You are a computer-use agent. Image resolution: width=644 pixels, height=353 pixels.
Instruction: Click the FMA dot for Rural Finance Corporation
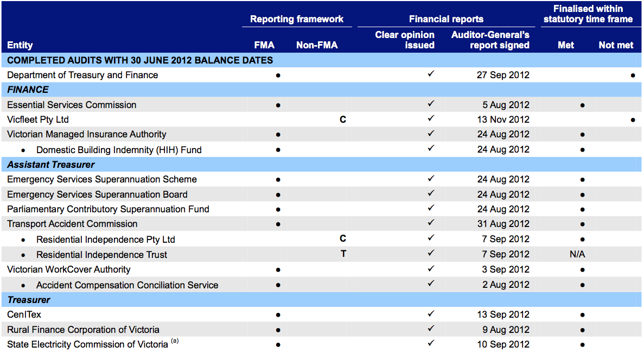tap(278, 330)
